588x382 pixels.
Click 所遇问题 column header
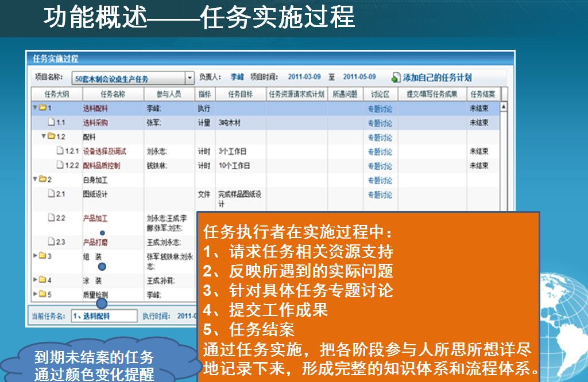click(345, 94)
